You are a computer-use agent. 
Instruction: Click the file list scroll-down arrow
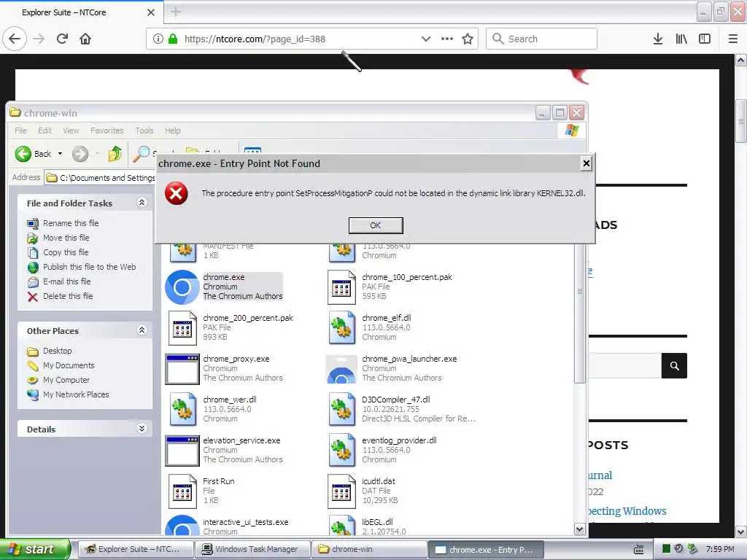point(579,529)
